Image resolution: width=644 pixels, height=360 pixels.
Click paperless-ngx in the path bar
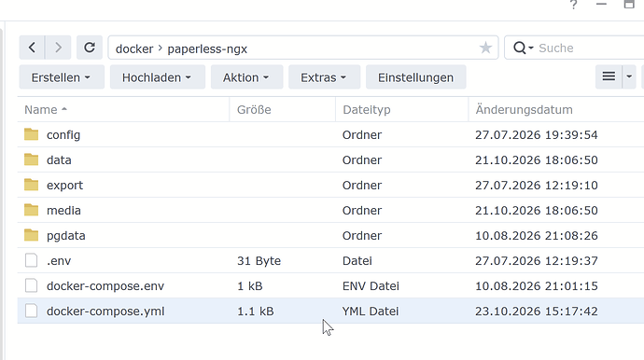pyautogui.click(x=207, y=48)
